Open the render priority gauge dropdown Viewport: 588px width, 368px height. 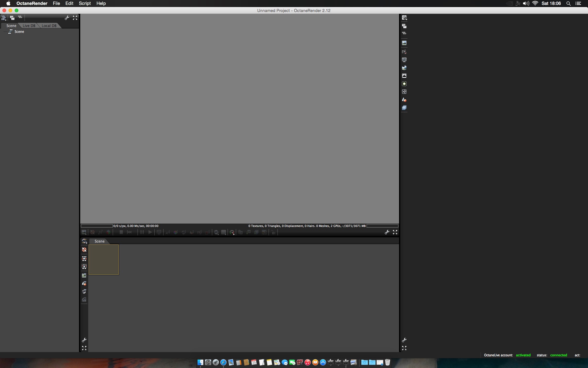point(232,232)
